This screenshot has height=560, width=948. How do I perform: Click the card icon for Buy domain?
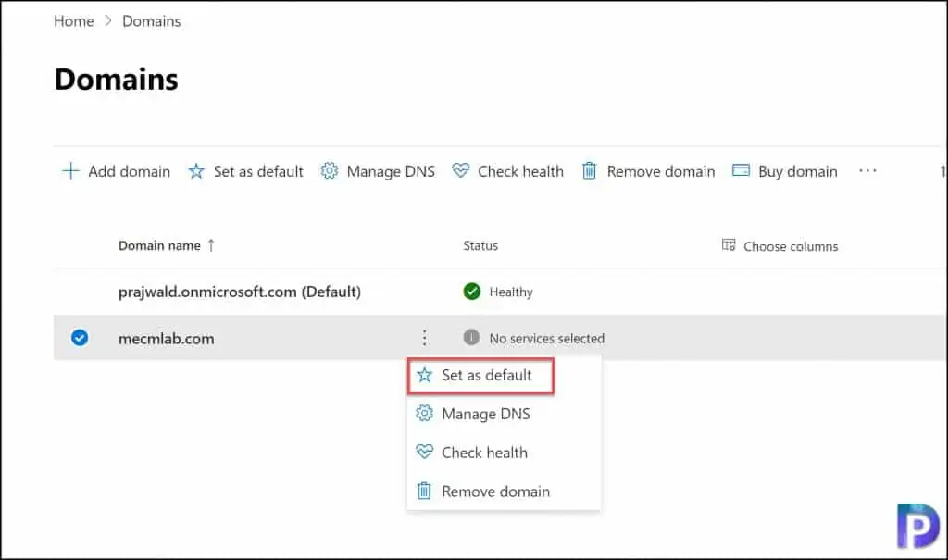point(741,170)
